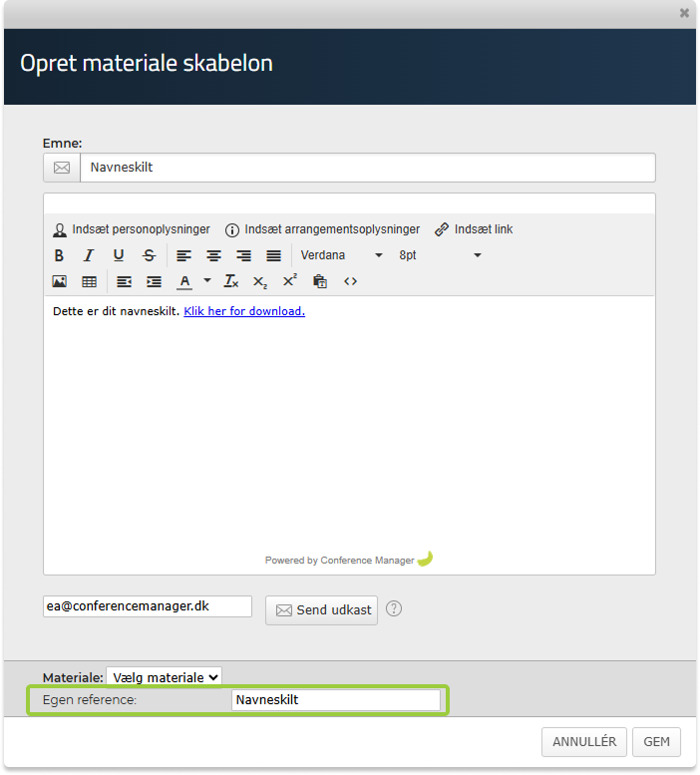Apply underline formatting
Screen dimensions: 700x775
(x=119, y=255)
